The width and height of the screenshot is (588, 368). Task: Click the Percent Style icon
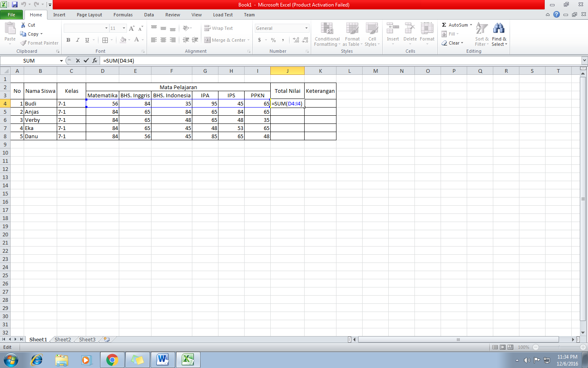(x=273, y=40)
